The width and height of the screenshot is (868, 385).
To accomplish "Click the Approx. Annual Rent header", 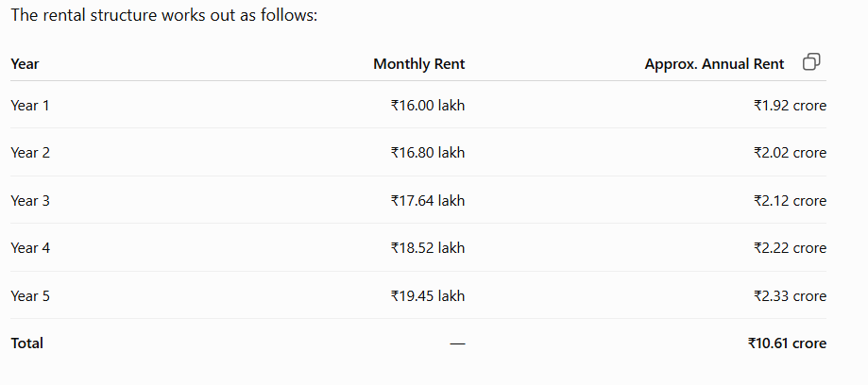I will tap(714, 64).
